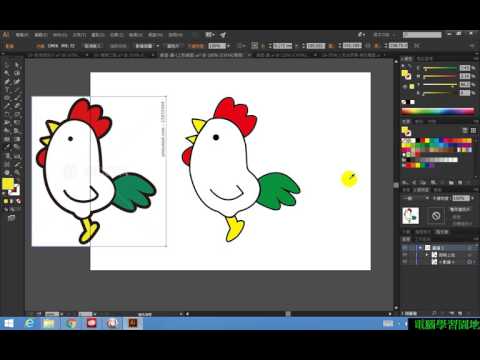480x360 pixels.
Task: Open opacity arrow in Transparency panel
Action: (x=472, y=198)
